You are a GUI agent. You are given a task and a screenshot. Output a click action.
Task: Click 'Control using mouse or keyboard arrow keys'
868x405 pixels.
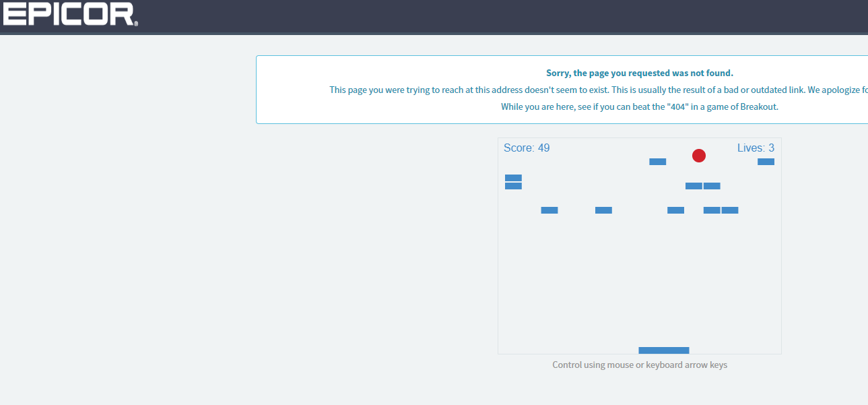tap(640, 365)
